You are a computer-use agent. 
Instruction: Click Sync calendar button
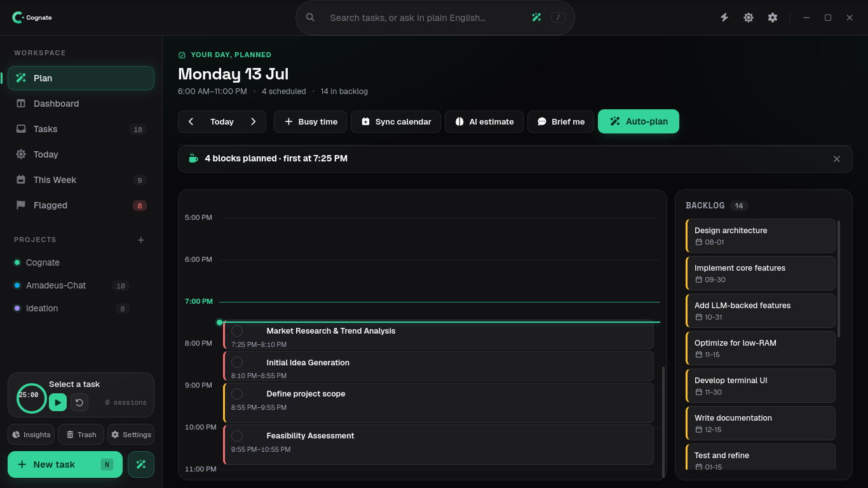pos(396,121)
